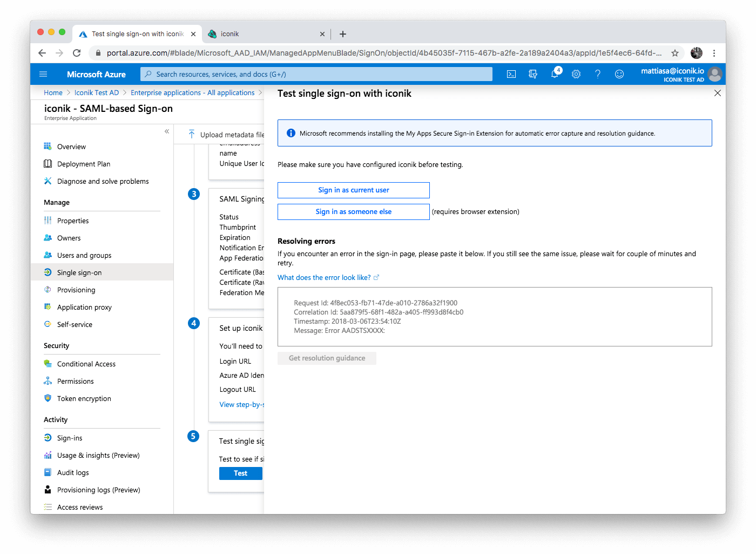Open the What does the error look like link
Viewport: 756px width, 554px height.
tap(324, 277)
